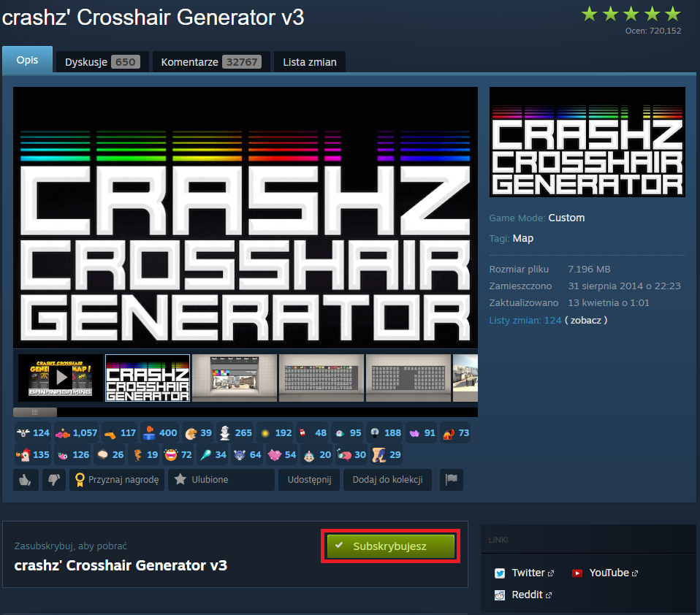Viewport: 700px width, 615px height.
Task: Click the award icon with count 1,057
Action: [x=76, y=432]
